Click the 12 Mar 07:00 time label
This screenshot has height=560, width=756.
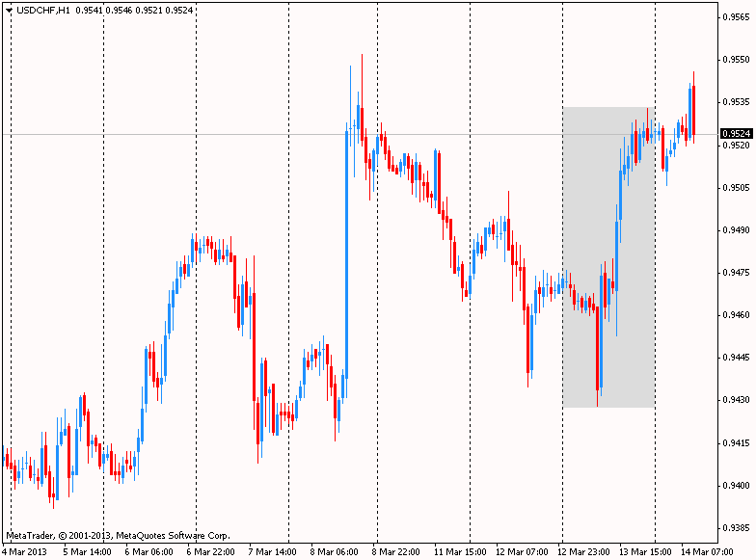click(522, 551)
